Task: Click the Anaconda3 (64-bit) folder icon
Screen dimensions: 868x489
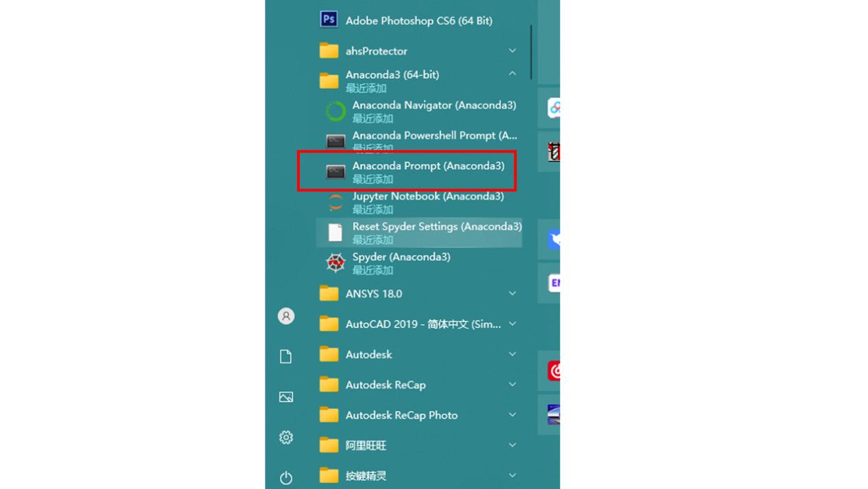Action: pos(329,81)
